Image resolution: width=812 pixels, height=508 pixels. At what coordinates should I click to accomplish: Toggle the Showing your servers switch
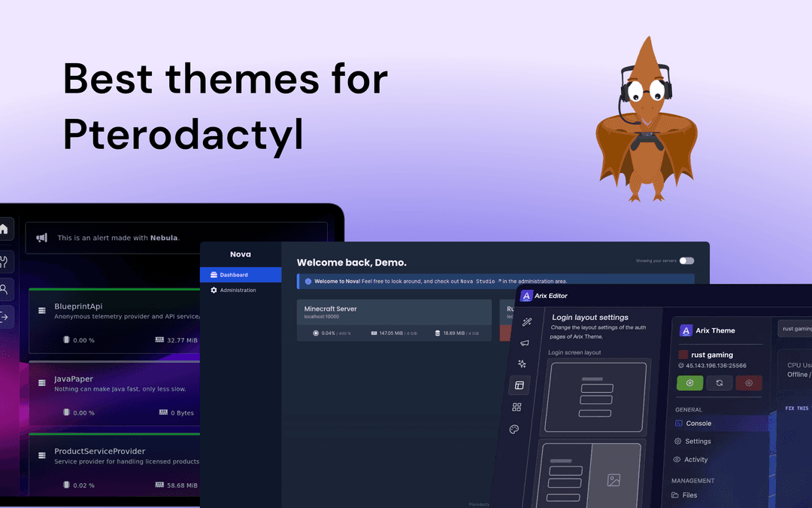[686, 260]
